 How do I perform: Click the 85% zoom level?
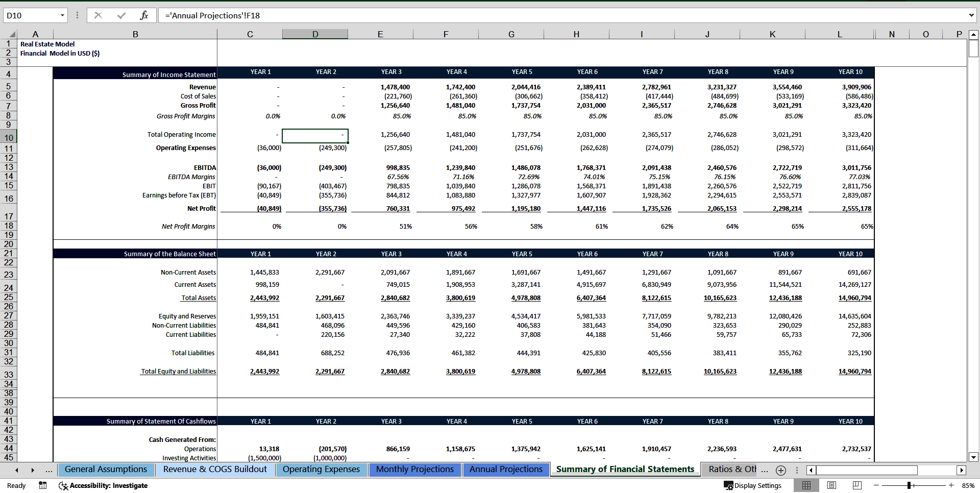pos(968,485)
